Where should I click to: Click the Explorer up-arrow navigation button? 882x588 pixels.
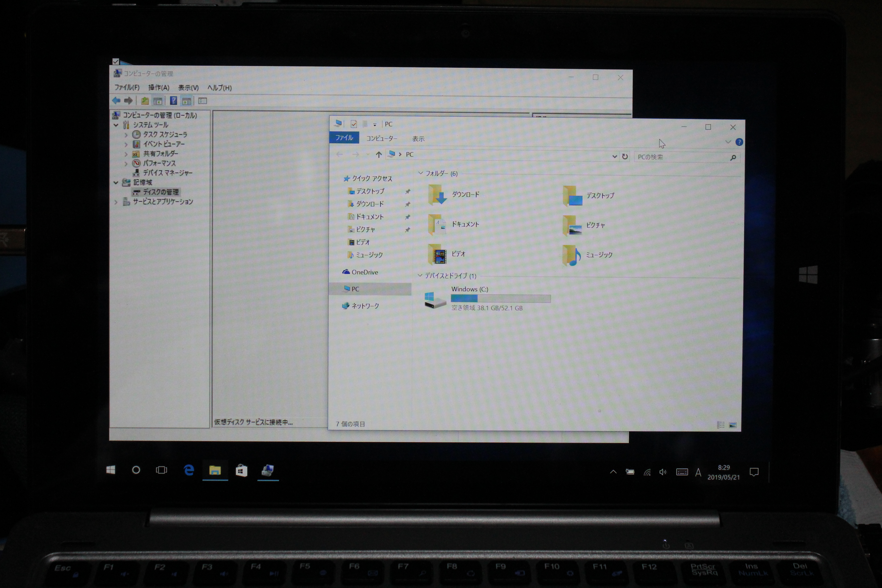pos(379,154)
